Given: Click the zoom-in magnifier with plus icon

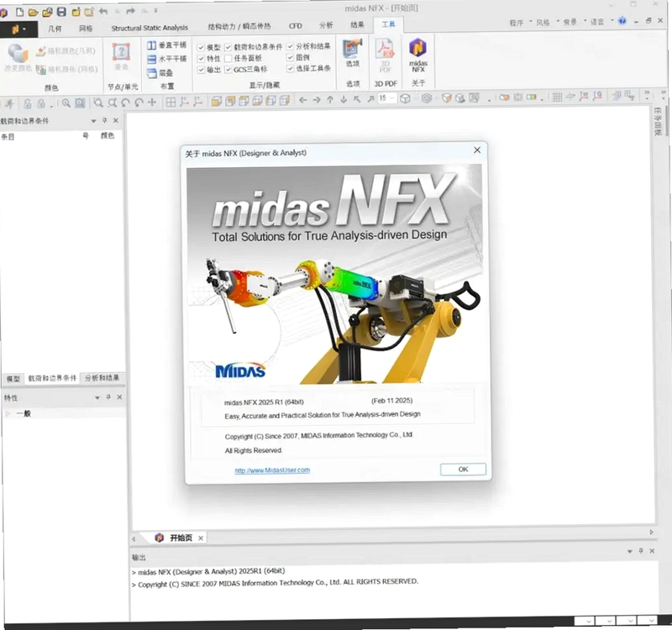Looking at the screenshot, I should point(66,103).
